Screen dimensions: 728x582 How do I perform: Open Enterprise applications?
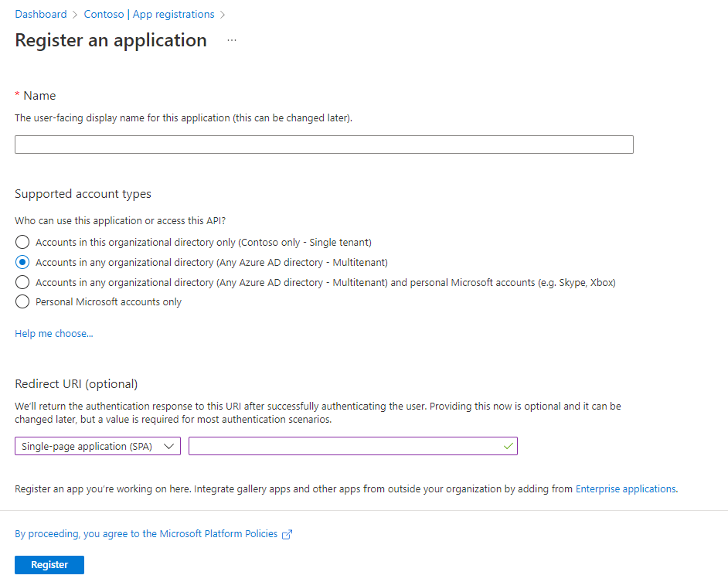624,488
